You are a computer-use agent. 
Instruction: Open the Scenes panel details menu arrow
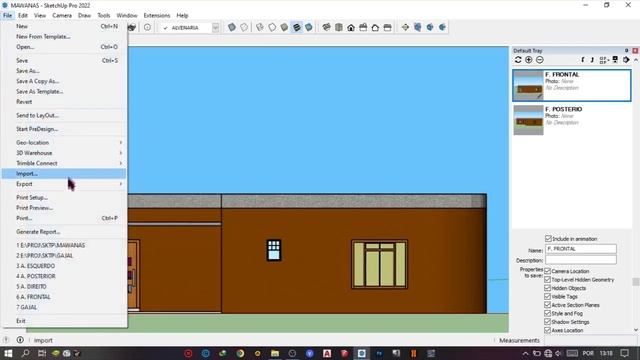click(x=626, y=60)
